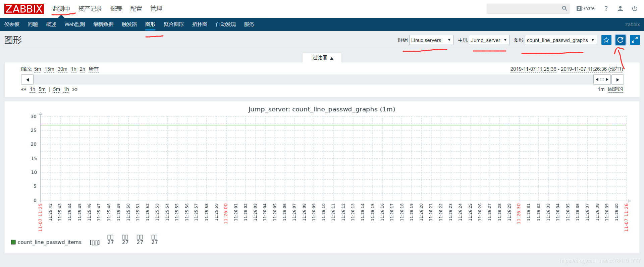
Task: Toggle the 固定的 fixed period link
Action: click(x=615, y=89)
